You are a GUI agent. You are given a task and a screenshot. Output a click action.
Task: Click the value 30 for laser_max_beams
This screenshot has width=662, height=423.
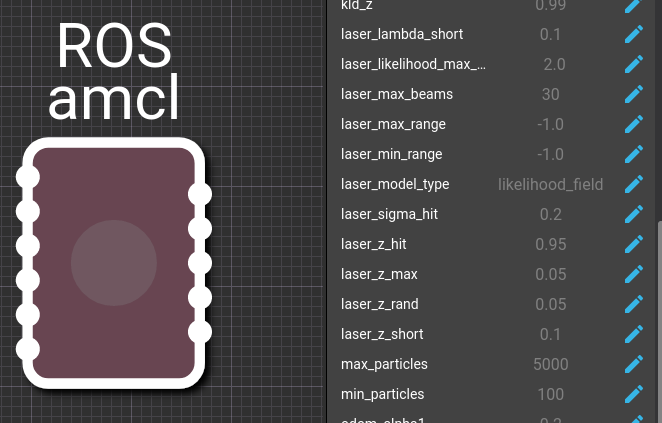click(551, 94)
